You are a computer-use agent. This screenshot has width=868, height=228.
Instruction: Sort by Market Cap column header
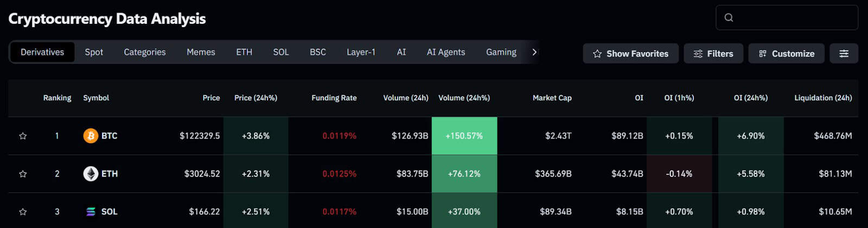tap(552, 98)
